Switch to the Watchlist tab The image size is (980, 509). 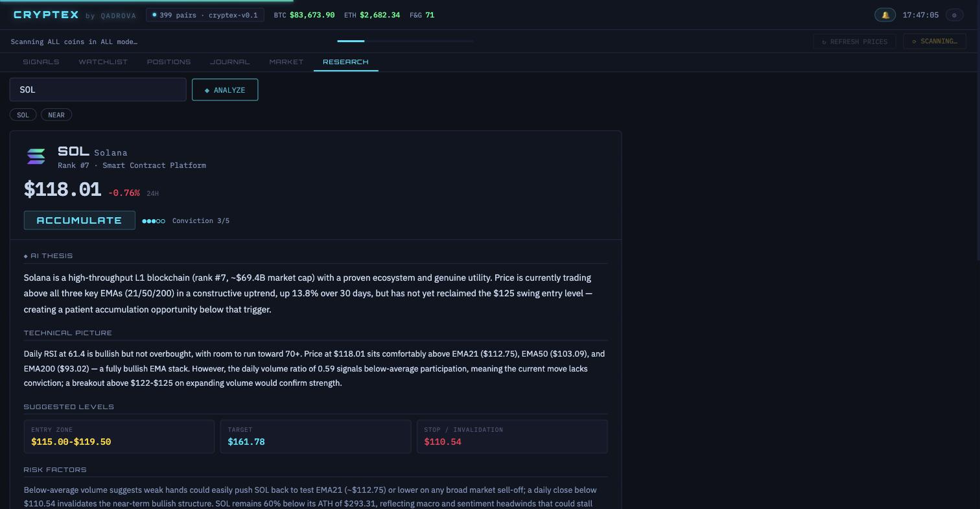point(103,62)
